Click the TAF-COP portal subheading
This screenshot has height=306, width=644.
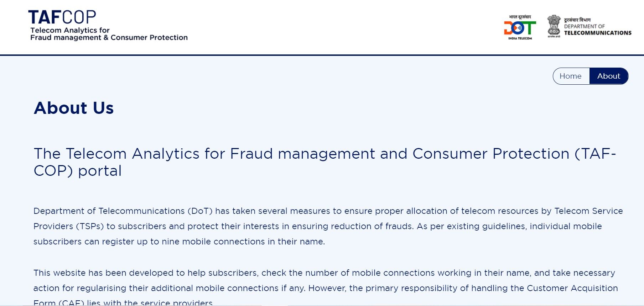tap(324, 162)
